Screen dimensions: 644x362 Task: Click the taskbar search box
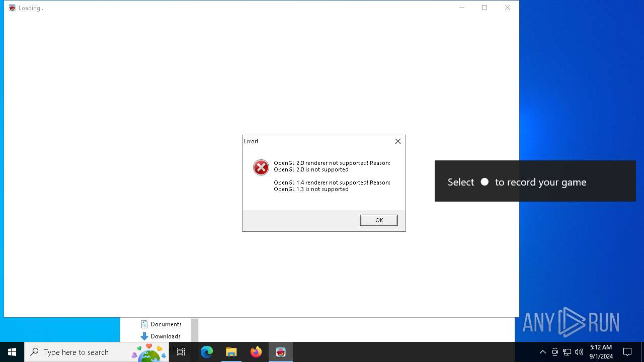97,352
